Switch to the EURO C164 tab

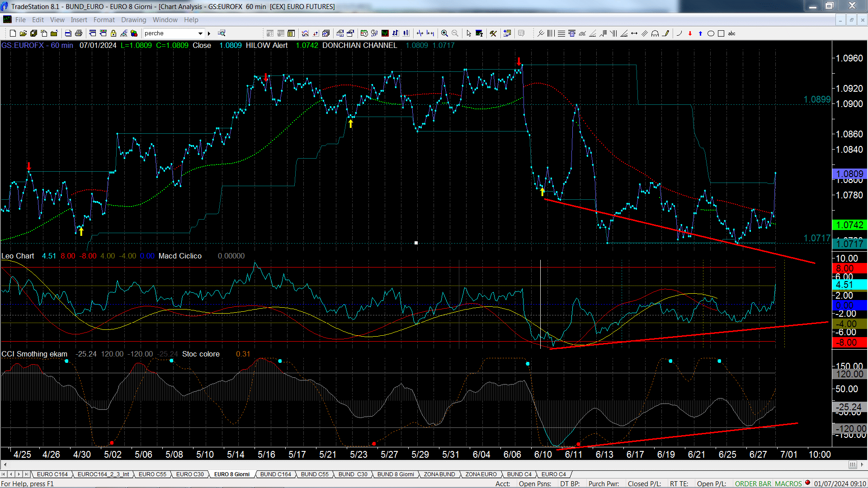(52, 474)
